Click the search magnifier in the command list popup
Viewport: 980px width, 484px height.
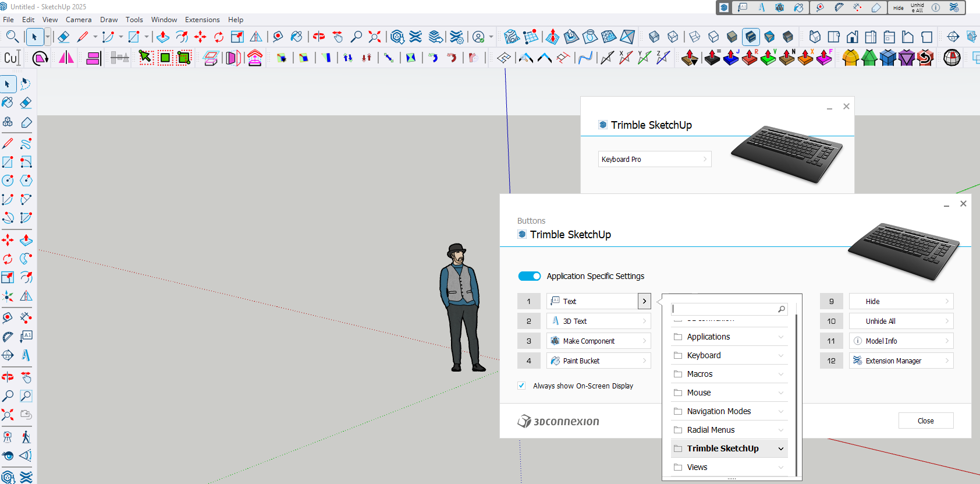(782, 309)
